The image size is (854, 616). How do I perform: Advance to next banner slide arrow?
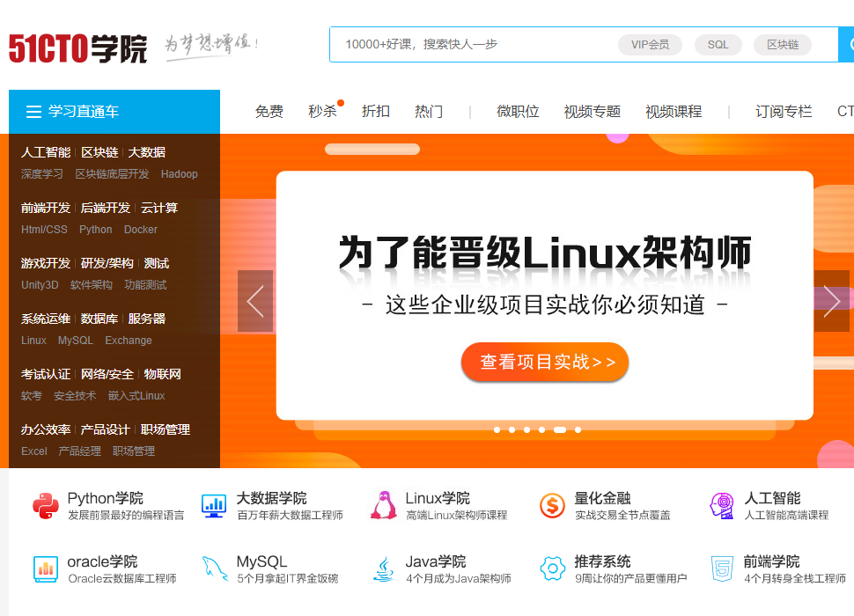tap(832, 301)
